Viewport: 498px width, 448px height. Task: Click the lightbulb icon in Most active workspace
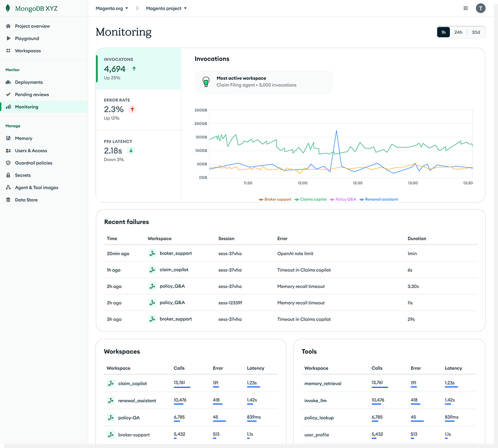coord(206,82)
